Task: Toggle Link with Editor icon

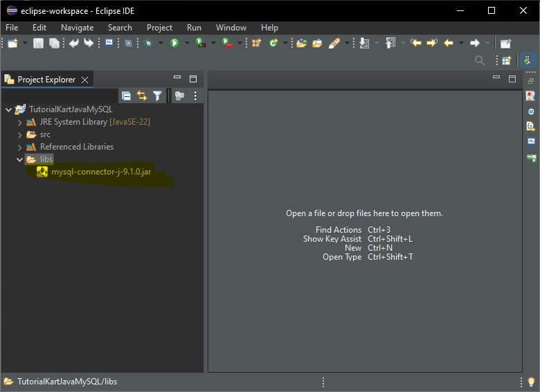Action: pyautogui.click(x=142, y=96)
